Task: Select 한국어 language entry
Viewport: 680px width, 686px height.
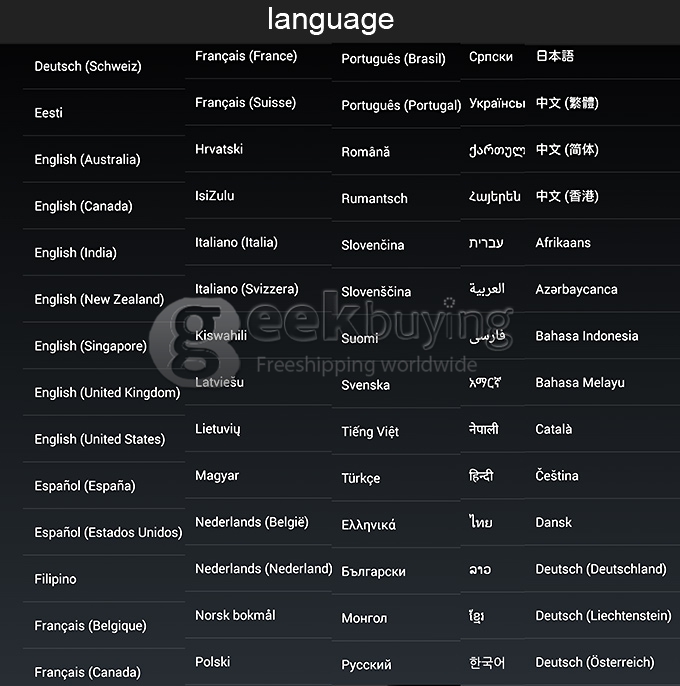Action: click(487, 662)
